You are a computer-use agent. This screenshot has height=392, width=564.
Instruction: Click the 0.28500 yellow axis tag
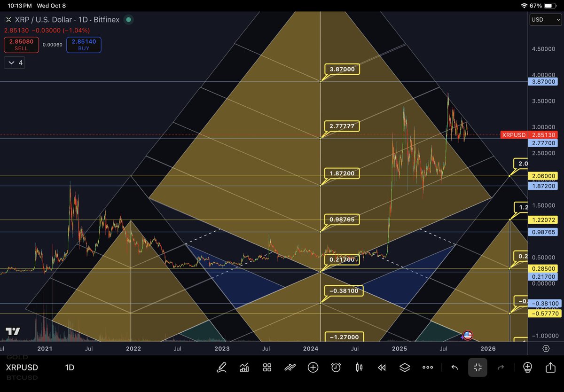[x=542, y=269]
